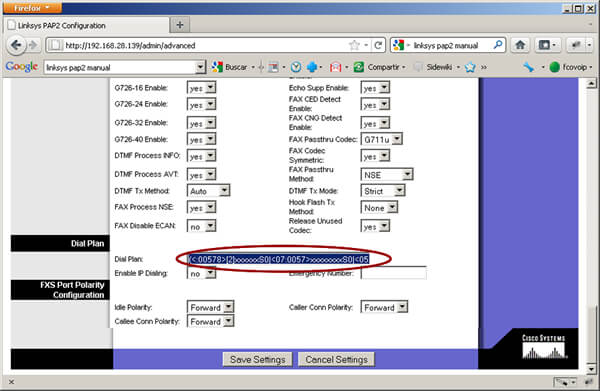This screenshot has height=391, width=600.
Task: Open the Caller Conn Polarity dropdown
Action: [384, 307]
